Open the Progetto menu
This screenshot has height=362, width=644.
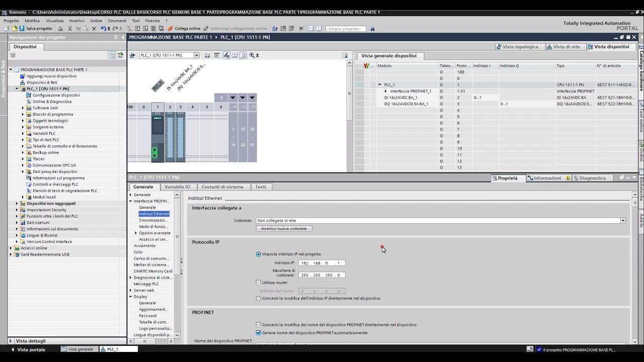point(11,21)
